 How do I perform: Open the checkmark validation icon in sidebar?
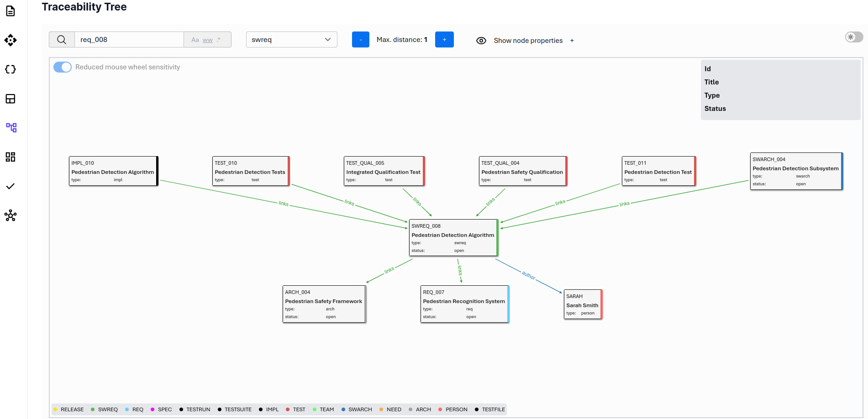click(x=11, y=186)
